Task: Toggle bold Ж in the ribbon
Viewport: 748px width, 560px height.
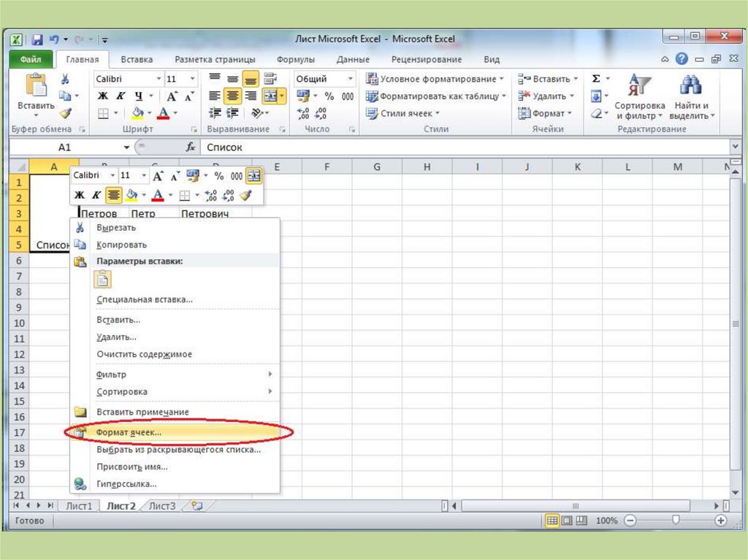Action: click(103, 96)
